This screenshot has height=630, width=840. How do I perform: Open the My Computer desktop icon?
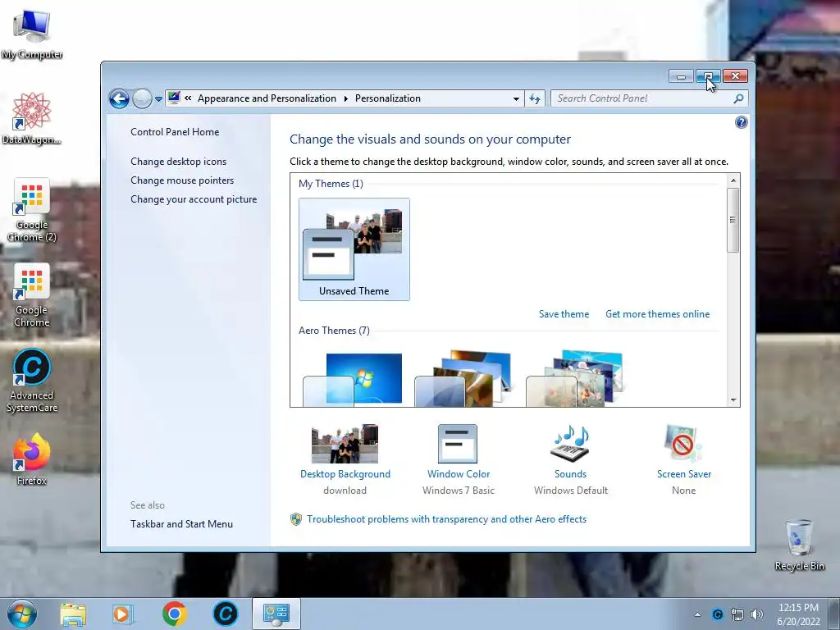click(x=32, y=34)
